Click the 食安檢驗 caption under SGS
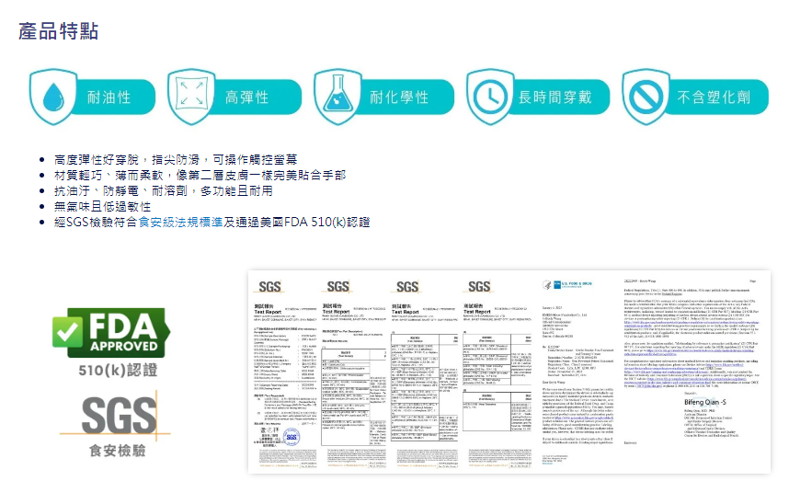The width and height of the screenshot is (812, 504). pos(107,452)
